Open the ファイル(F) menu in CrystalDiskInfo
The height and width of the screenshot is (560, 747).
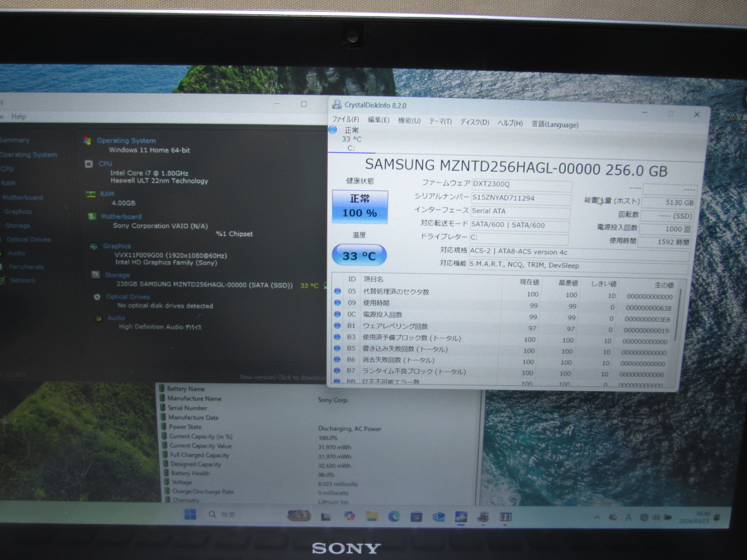pos(345,119)
